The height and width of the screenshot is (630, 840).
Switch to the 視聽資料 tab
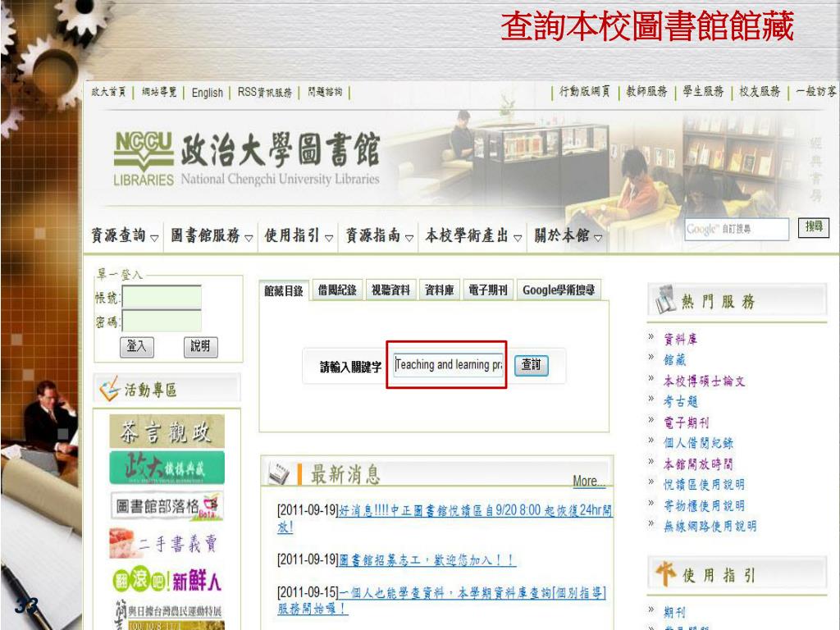pos(390,290)
